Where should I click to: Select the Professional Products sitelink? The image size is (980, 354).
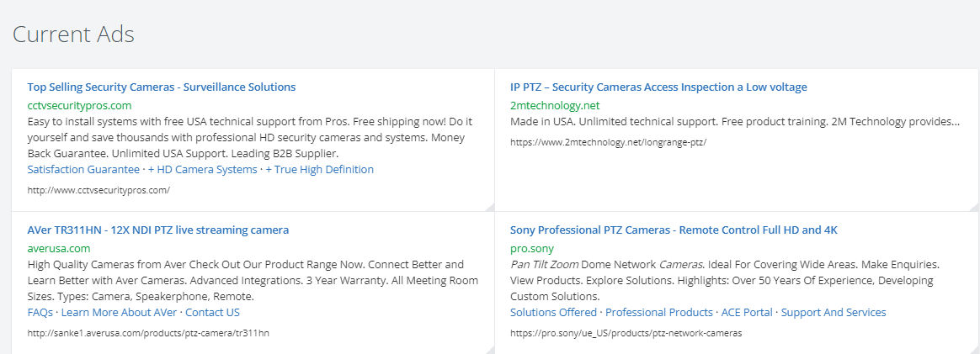(658, 312)
